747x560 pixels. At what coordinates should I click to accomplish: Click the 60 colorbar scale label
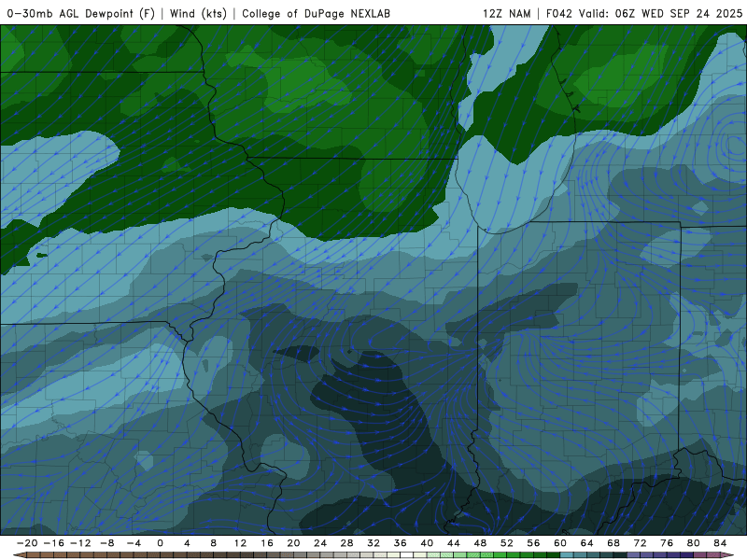pos(560,543)
